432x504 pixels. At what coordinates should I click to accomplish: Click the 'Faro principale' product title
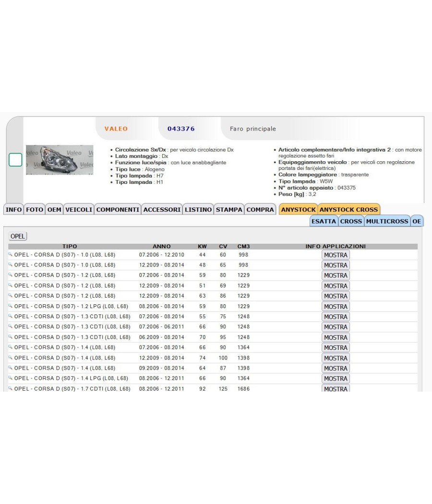click(253, 129)
